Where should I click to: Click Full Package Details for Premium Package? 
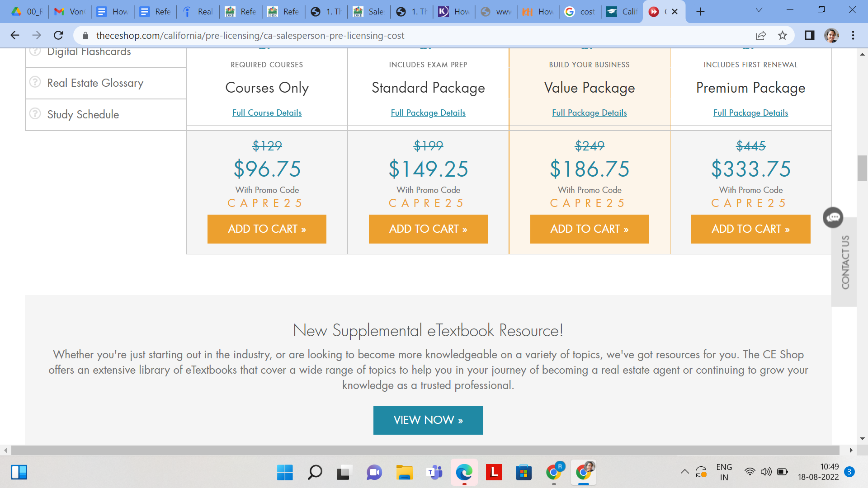750,112
